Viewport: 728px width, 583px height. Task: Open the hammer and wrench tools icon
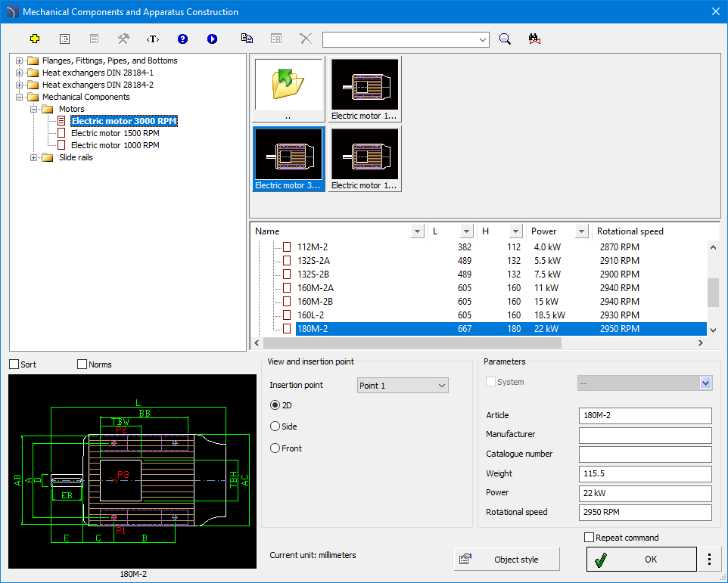123,39
